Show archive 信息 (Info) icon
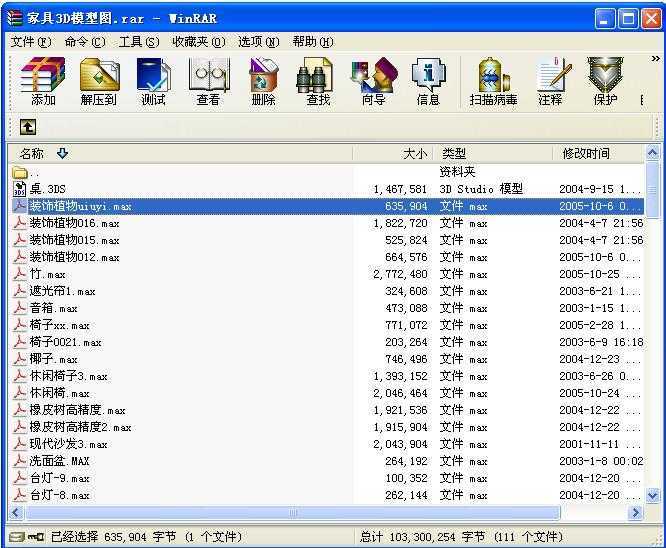Image resolution: width=666 pixels, height=548 pixels. coord(428,81)
